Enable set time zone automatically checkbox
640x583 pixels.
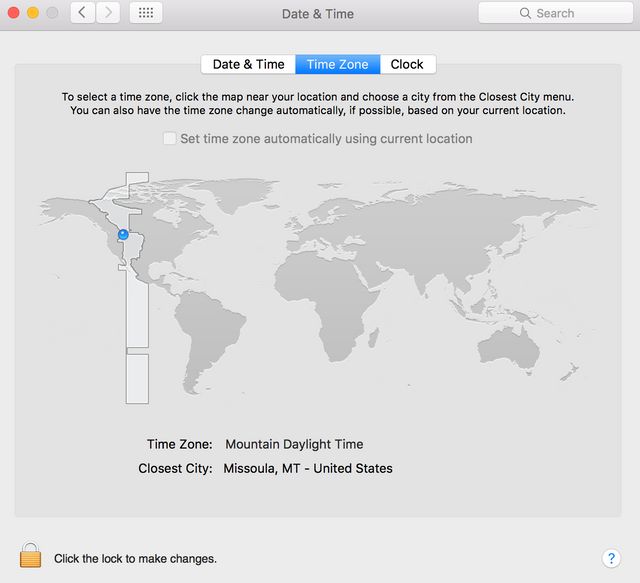pos(169,138)
